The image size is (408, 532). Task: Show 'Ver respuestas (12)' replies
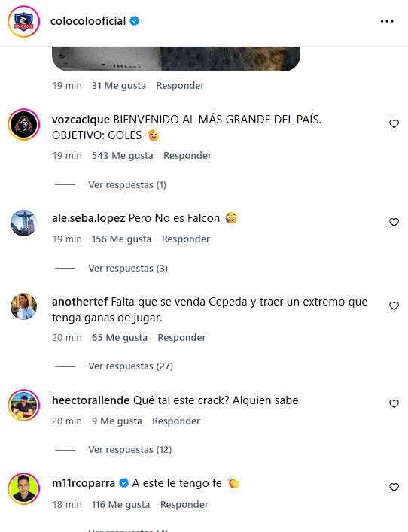pyautogui.click(x=130, y=450)
